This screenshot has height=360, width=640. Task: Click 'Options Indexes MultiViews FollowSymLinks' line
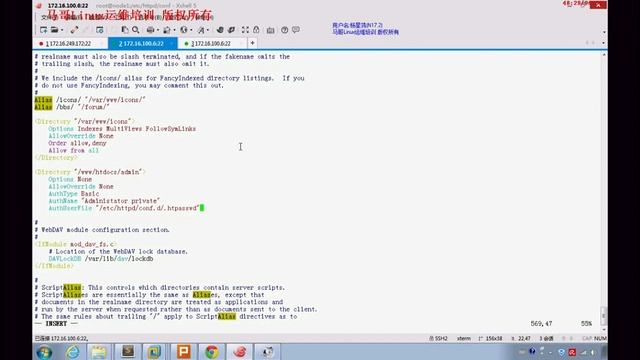click(x=122, y=129)
